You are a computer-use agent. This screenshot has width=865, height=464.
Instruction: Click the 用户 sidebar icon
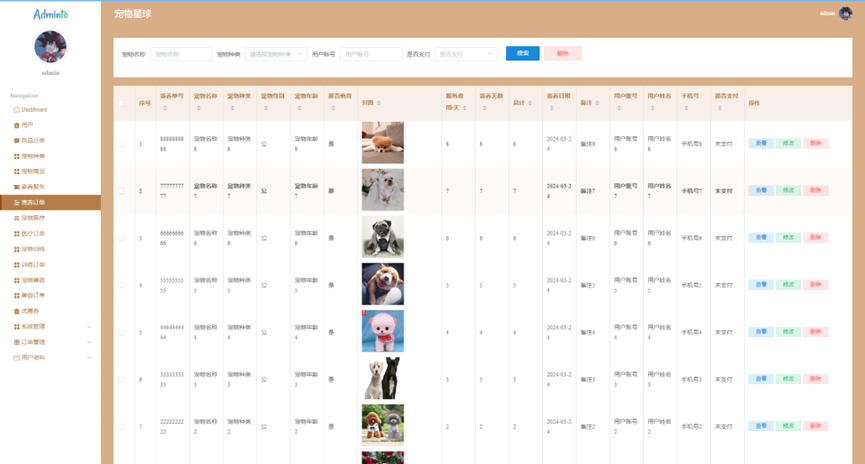tap(17, 125)
